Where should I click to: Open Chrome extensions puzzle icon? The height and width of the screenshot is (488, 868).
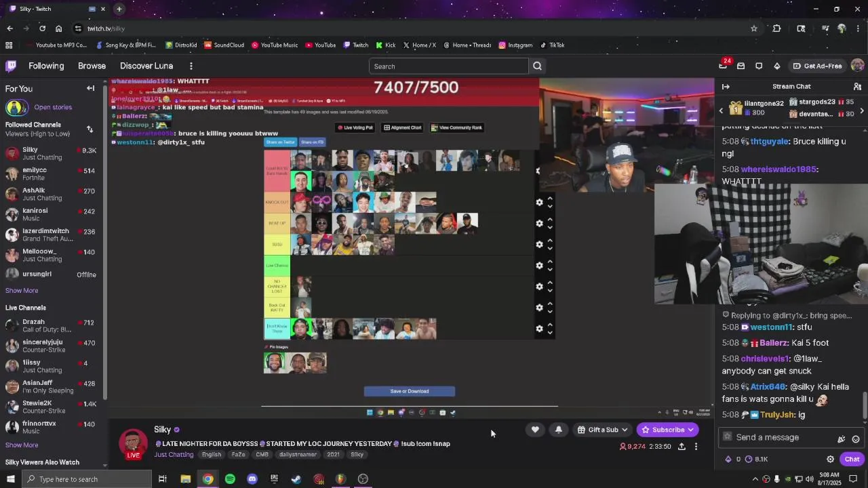point(776,28)
